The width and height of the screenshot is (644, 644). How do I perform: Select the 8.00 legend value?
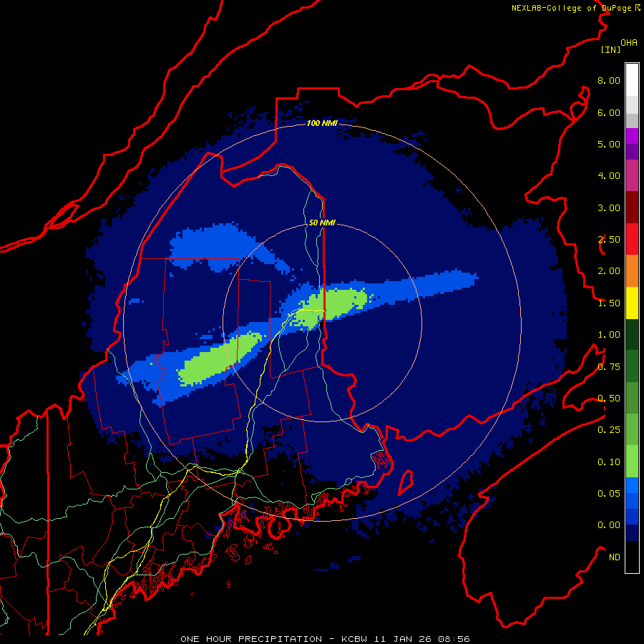click(609, 80)
